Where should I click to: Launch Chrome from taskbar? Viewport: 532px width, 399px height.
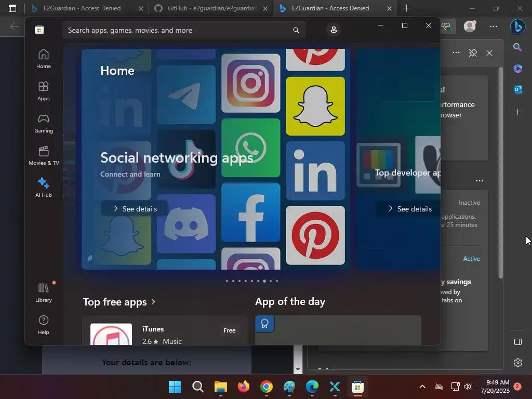tap(267, 387)
